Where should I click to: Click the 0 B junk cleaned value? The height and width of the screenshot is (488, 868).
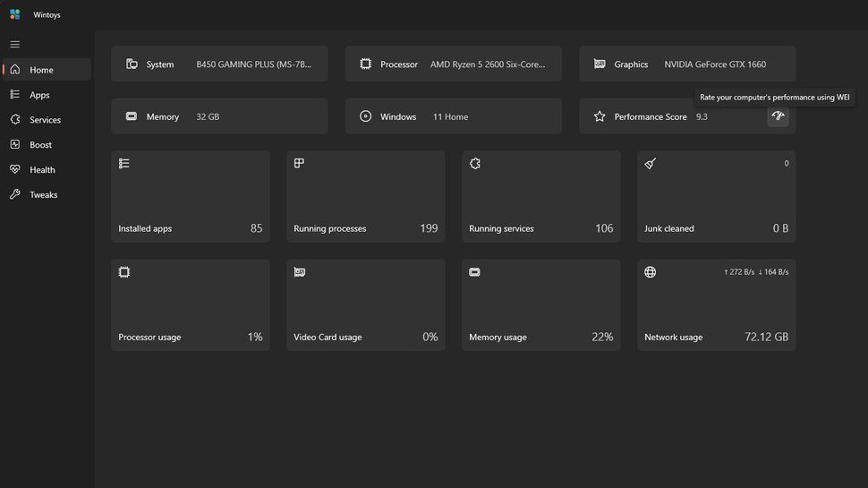pos(780,228)
